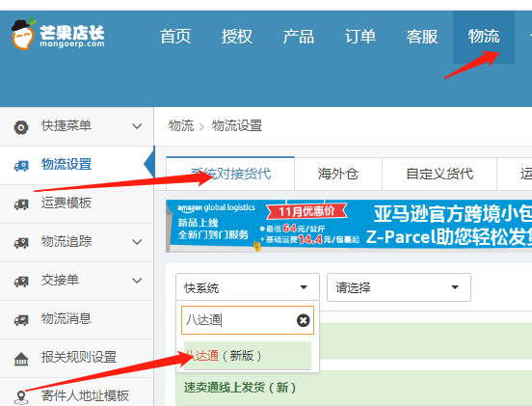Expand the 交接单 submenu chevron
The height and width of the screenshot is (406, 532).
click(137, 281)
